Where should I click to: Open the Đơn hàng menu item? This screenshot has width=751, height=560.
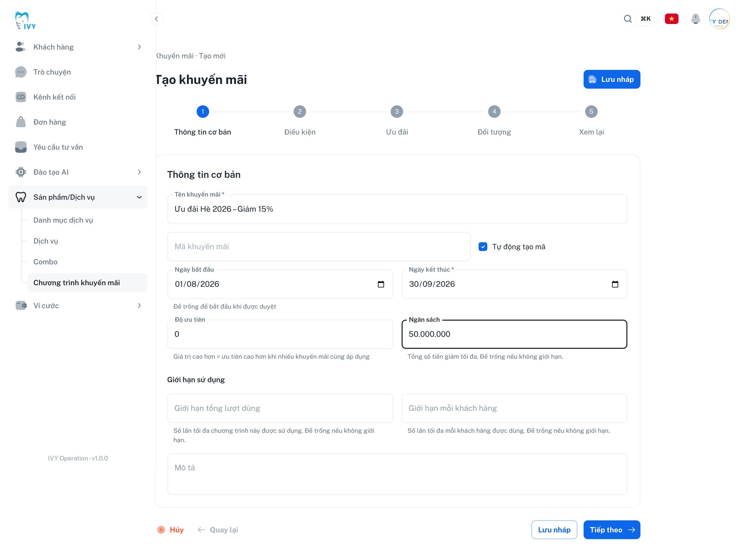[x=78, y=122]
